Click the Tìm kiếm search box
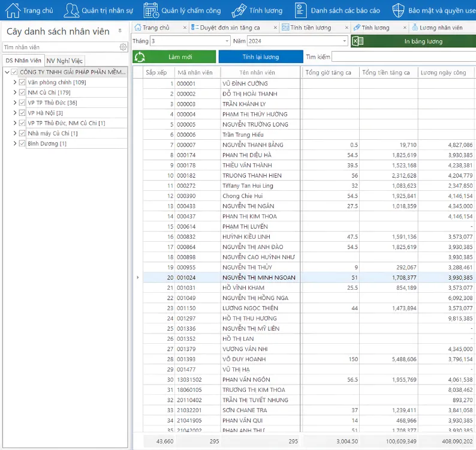The height and width of the screenshot is (450, 476). [403, 57]
